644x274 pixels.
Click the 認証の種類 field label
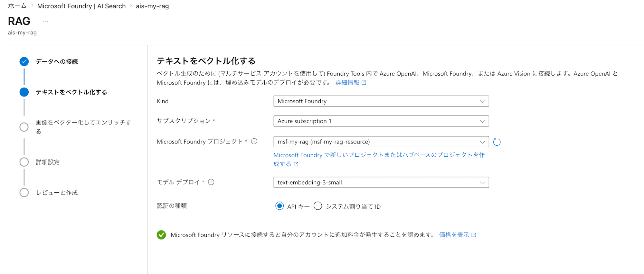tap(172, 206)
